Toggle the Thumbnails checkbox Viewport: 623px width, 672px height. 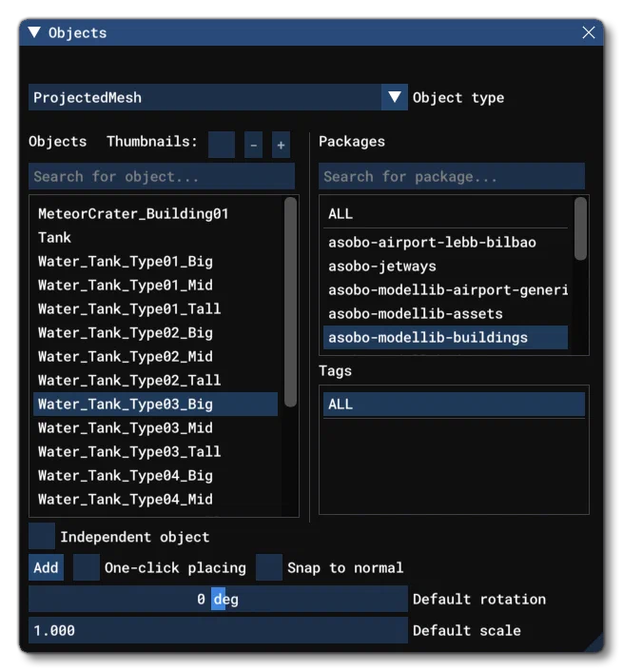221,145
